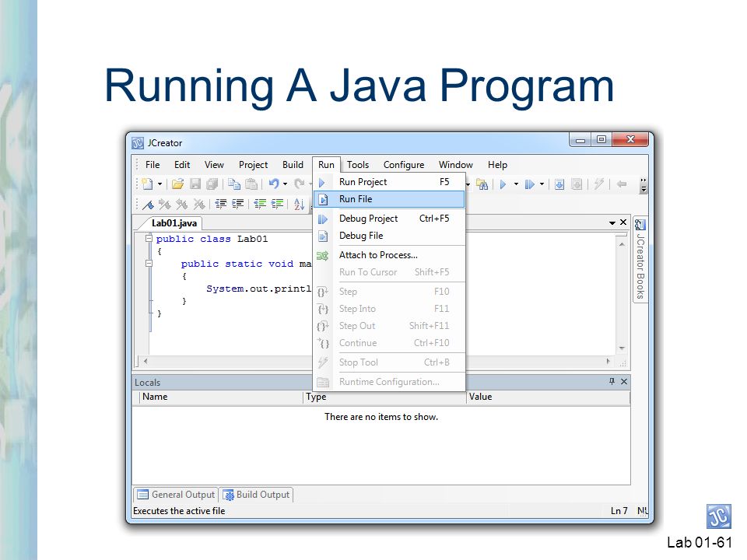Choose Run Project from Run menu

pos(389,182)
